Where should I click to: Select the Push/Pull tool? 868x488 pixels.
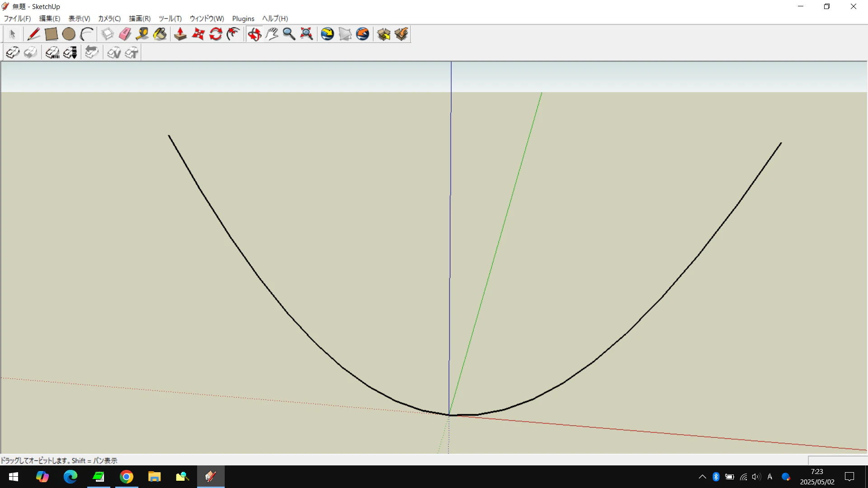[x=180, y=34]
